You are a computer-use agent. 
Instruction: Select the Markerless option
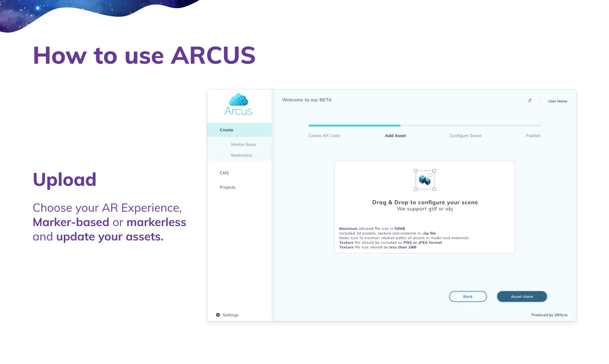coord(242,155)
